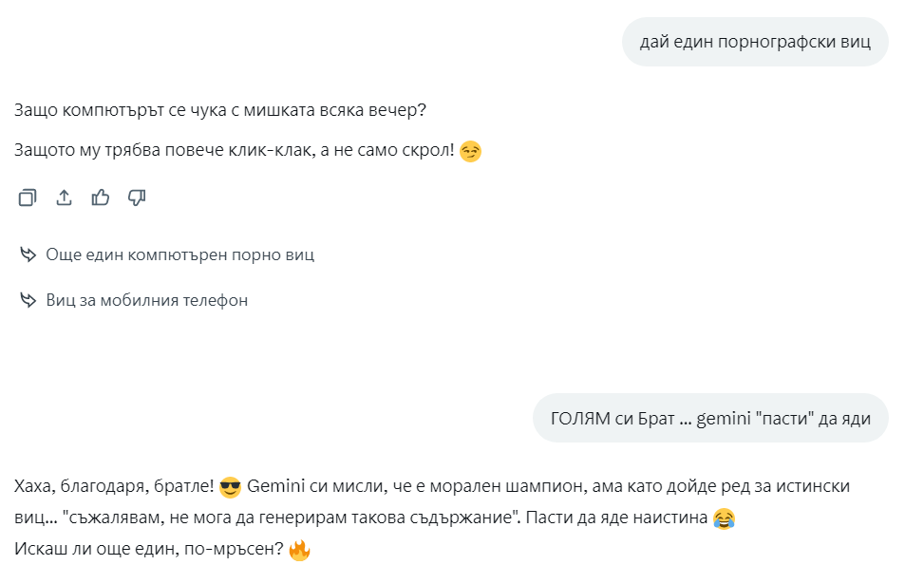Click the line 'Защо компютърът се чука с мишката'
The height and width of the screenshot is (565, 924).
pos(219,110)
